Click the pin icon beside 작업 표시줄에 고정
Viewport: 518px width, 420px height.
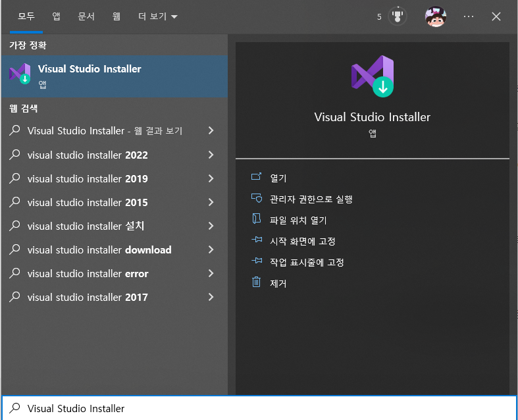[257, 261]
